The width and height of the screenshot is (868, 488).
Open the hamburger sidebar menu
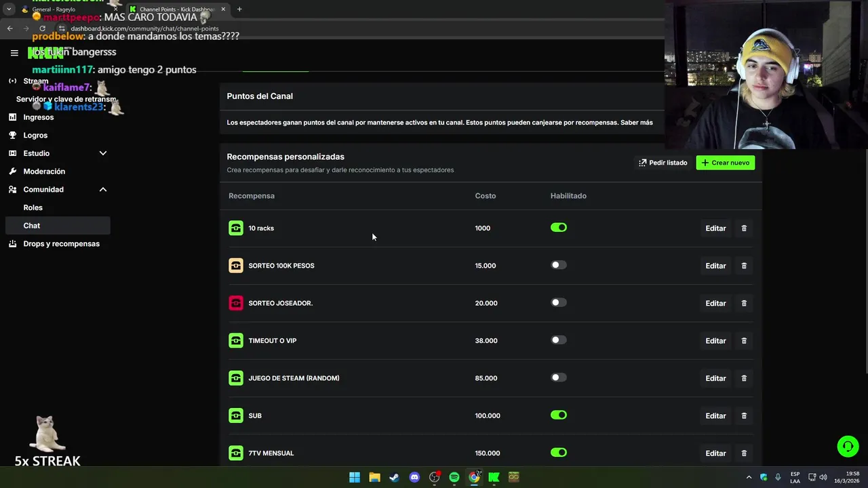tap(14, 53)
